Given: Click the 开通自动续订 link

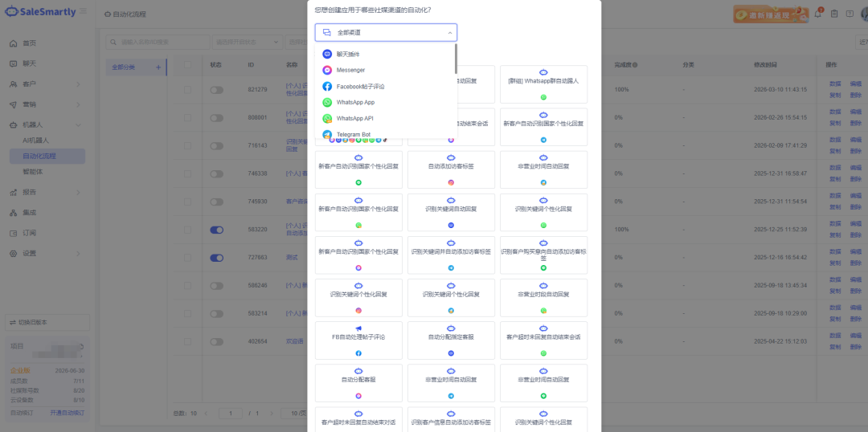Looking at the screenshot, I should 67,412.
